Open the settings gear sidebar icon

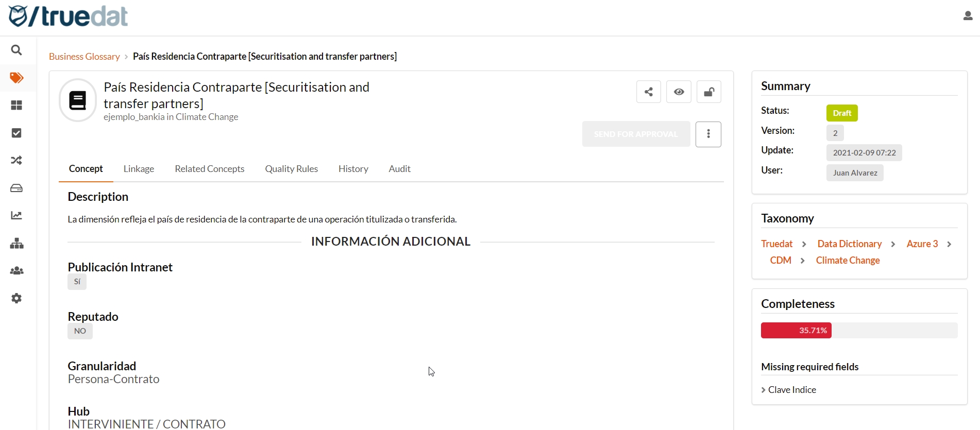(x=16, y=299)
